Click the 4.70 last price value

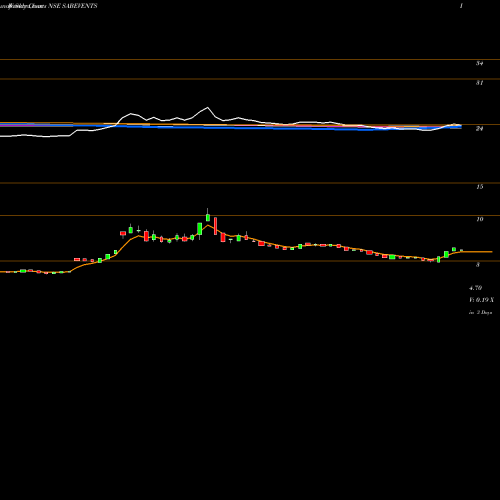(x=475, y=288)
